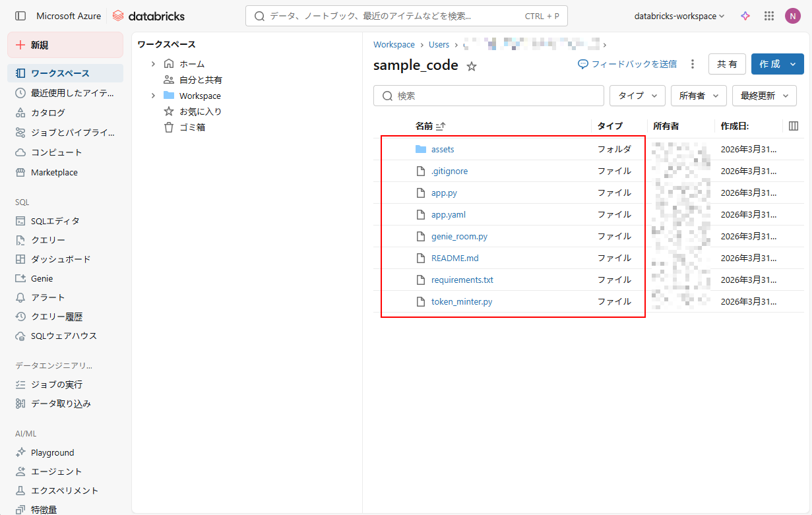Star the sample_code folder as favorite

coord(472,66)
